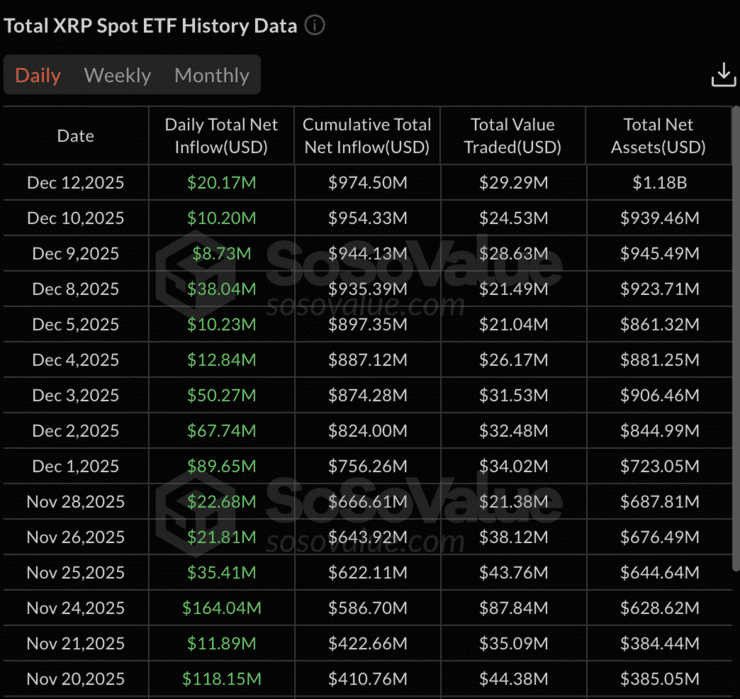Click the Nov 26,2025 date cell
The width and height of the screenshot is (740, 699).
76,537
